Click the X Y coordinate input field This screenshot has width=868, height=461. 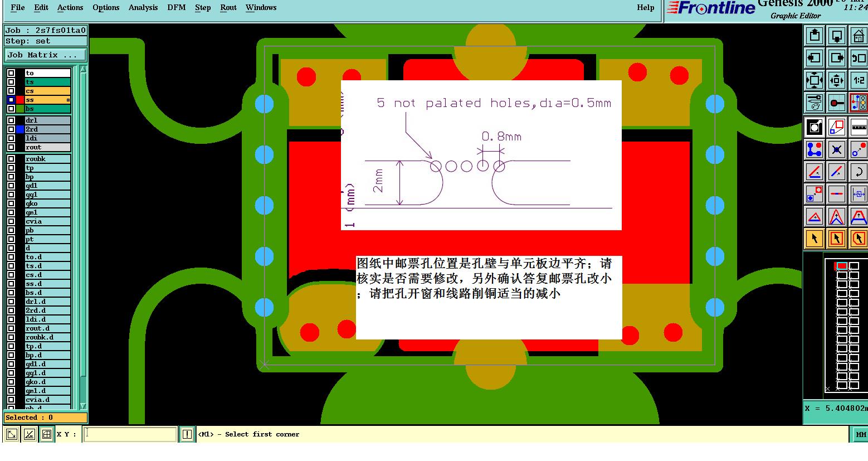pyautogui.click(x=131, y=434)
